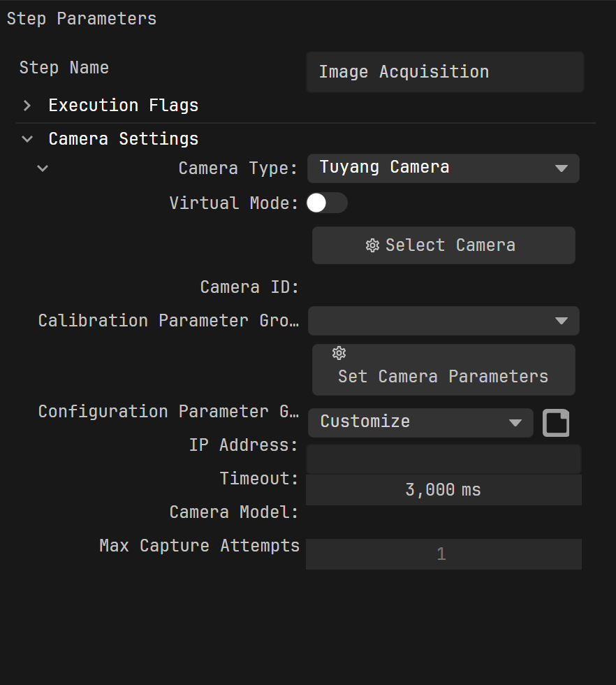The height and width of the screenshot is (685, 616).
Task: Collapse the Camera Settings section
Action: point(27,139)
